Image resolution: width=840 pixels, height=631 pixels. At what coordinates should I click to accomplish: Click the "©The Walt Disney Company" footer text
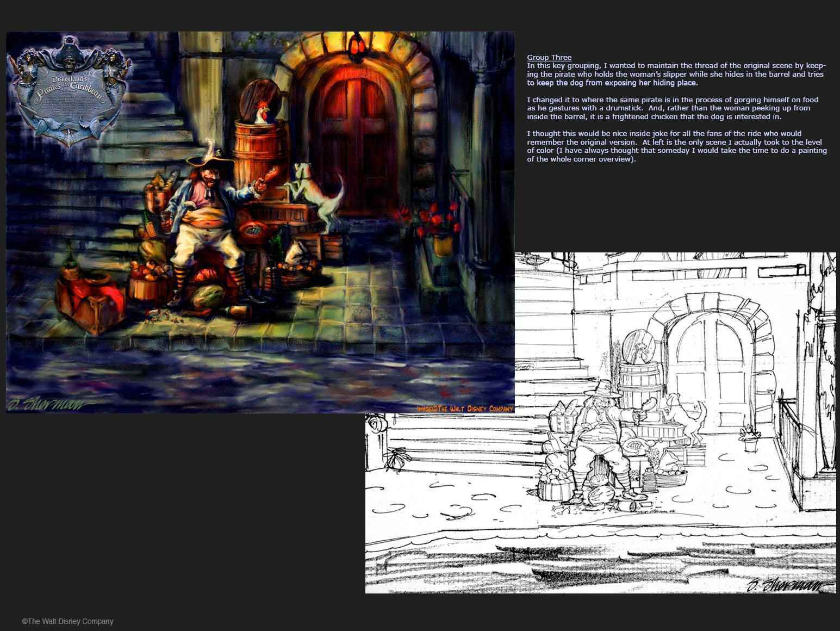click(x=68, y=621)
